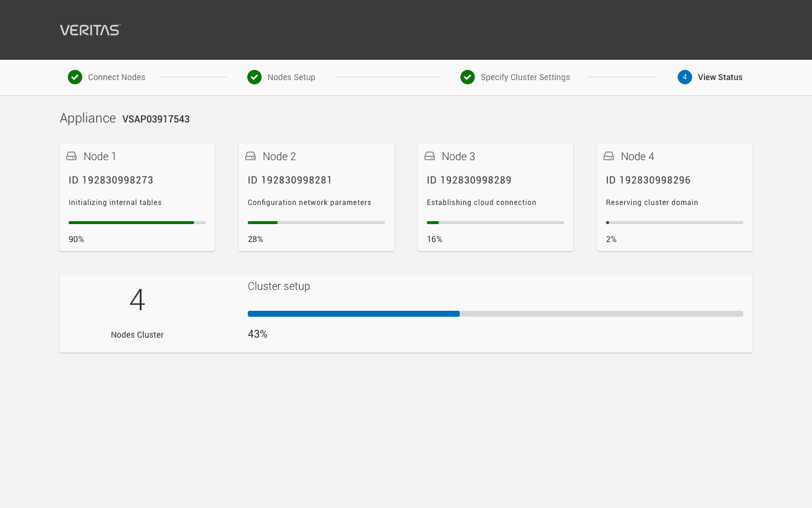Screen dimensions: 812x508
Task: Click the blue step 4 circle
Action: pyautogui.click(x=685, y=77)
